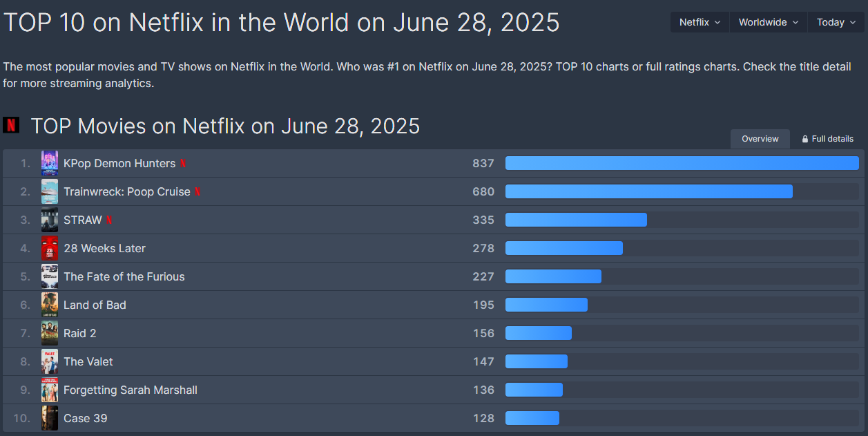Click the TOP 10 on Netflix page heading

[x=282, y=23]
